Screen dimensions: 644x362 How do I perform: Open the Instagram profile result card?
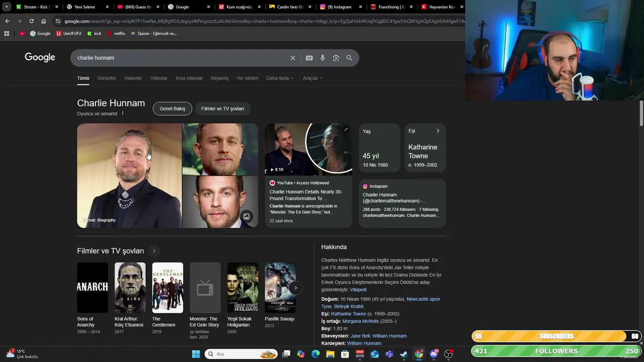pos(403,204)
